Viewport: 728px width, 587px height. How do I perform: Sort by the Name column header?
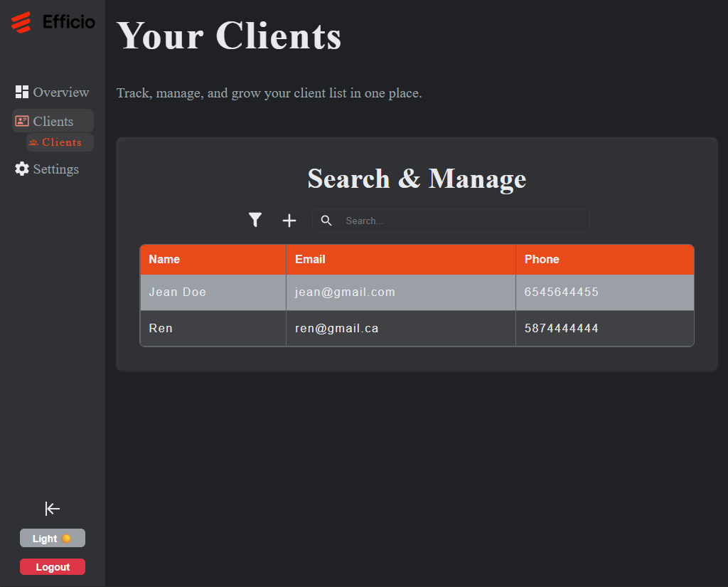tap(164, 259)
